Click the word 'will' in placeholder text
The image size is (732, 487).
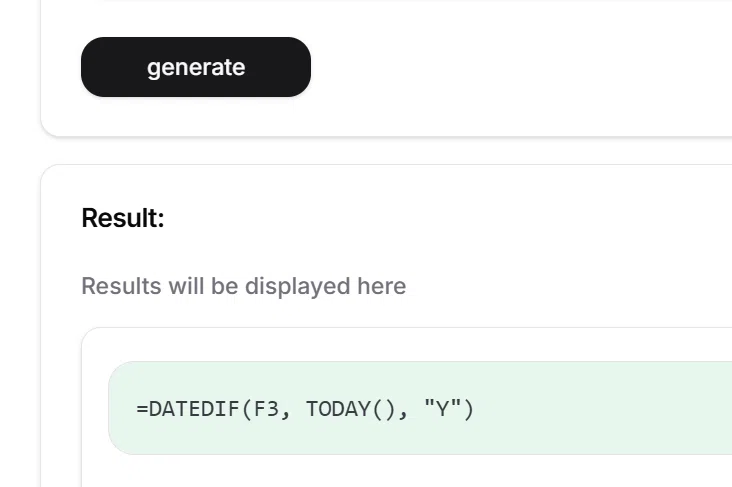point(186,286)
